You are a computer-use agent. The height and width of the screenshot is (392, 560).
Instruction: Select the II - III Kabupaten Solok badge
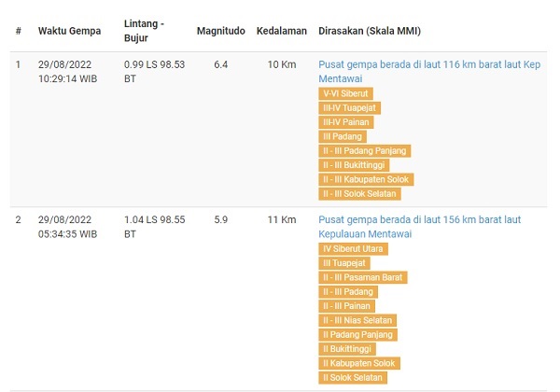point(366,179)
